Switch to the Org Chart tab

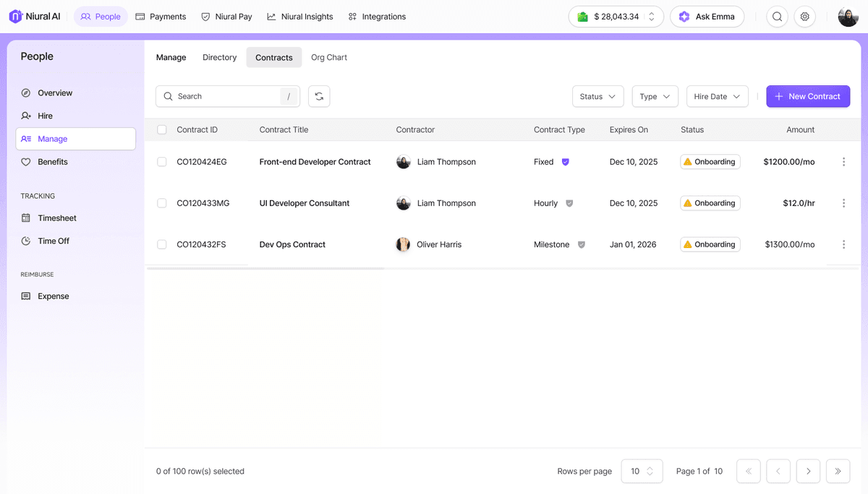[x=328, y=57]
